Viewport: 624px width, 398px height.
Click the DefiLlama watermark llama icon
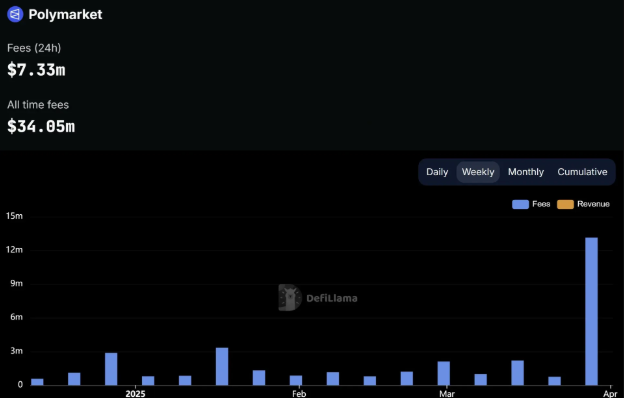pos(289,297)
